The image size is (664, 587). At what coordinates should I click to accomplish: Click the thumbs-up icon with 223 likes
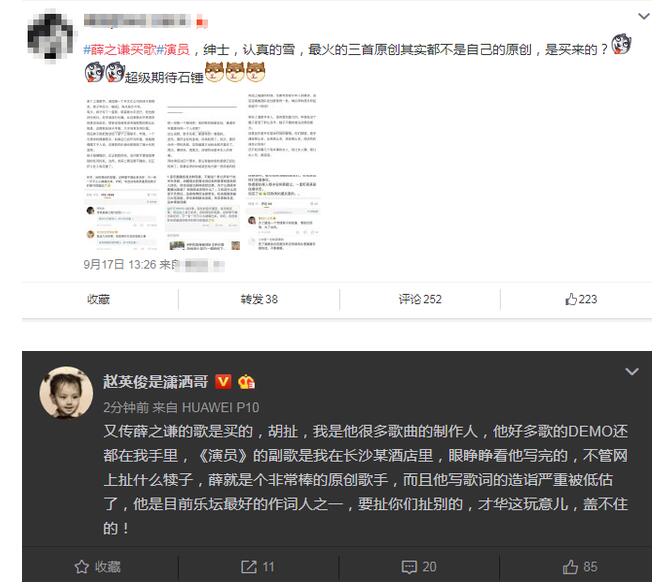tap(571, 299)
